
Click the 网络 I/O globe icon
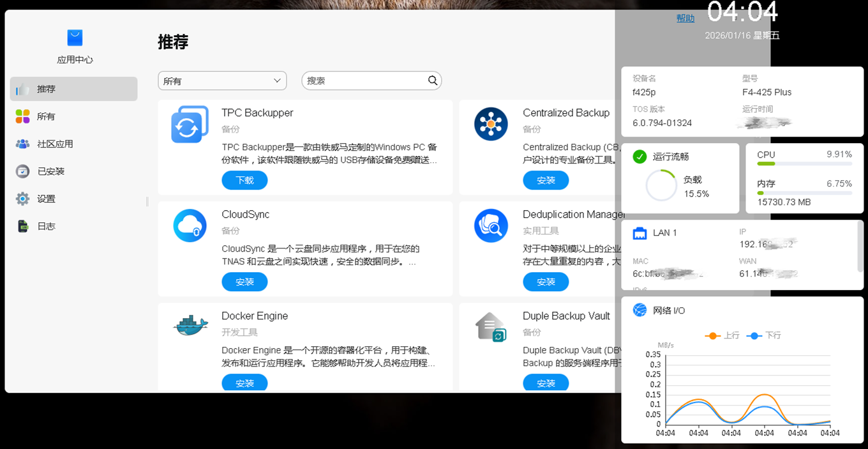[x=640, y=310]
